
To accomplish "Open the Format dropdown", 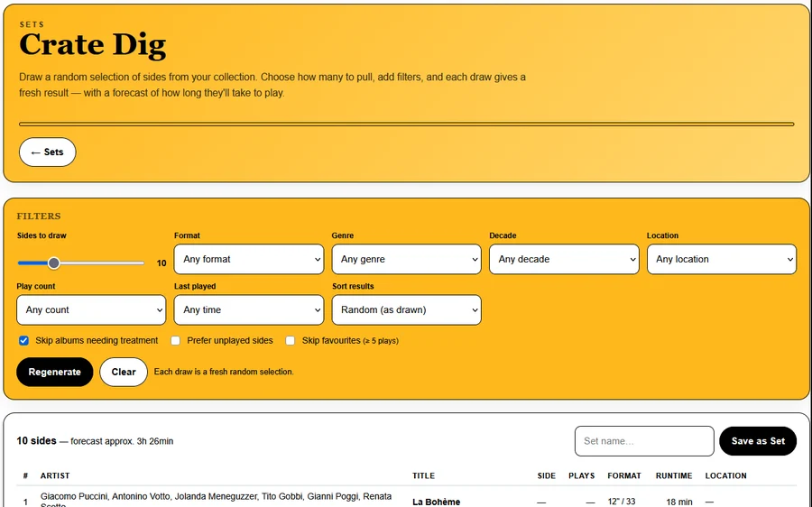I will tap(249, 260).
